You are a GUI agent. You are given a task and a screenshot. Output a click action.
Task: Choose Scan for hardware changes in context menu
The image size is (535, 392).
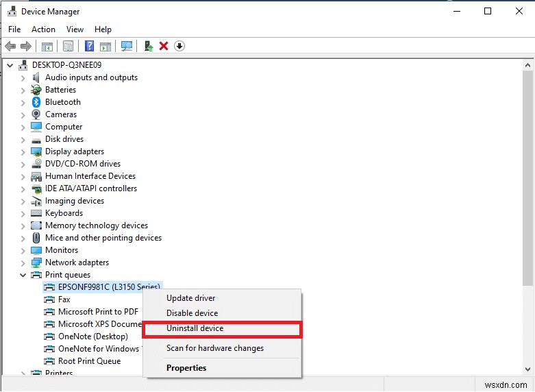222,348
